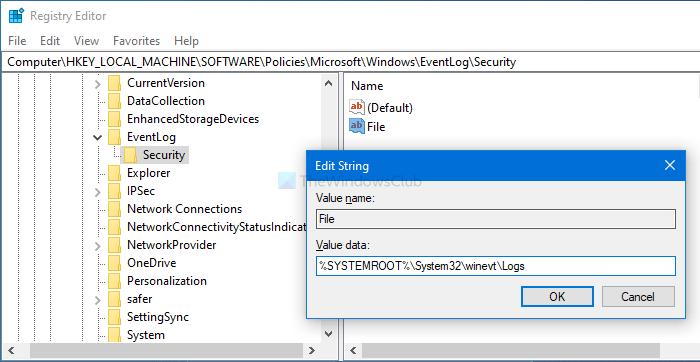
Task: Open the Edit menu
Action: [x=50, y=41]
